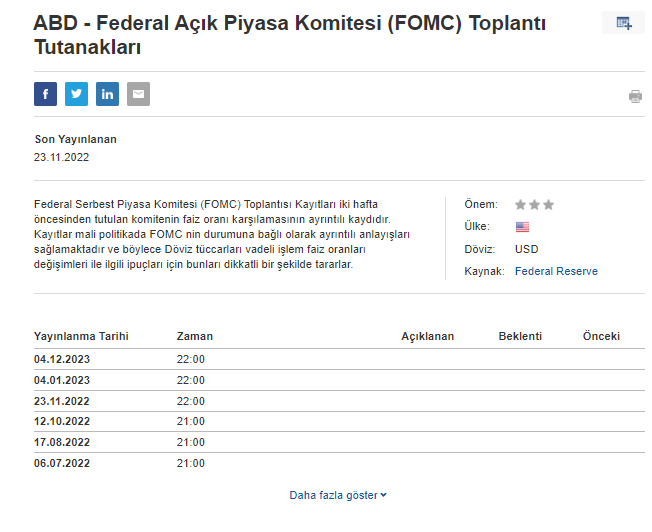Click the Beklenti column header

pos(520,336)
